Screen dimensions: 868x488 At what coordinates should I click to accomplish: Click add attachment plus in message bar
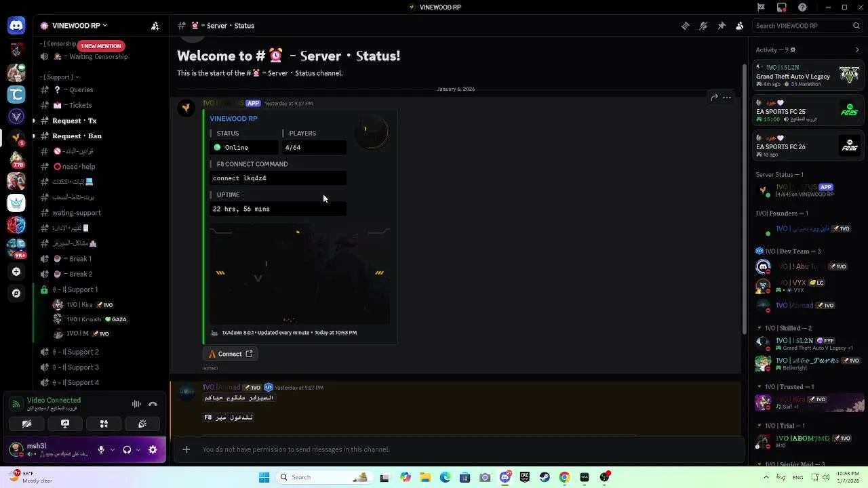(x=186, y=449)
